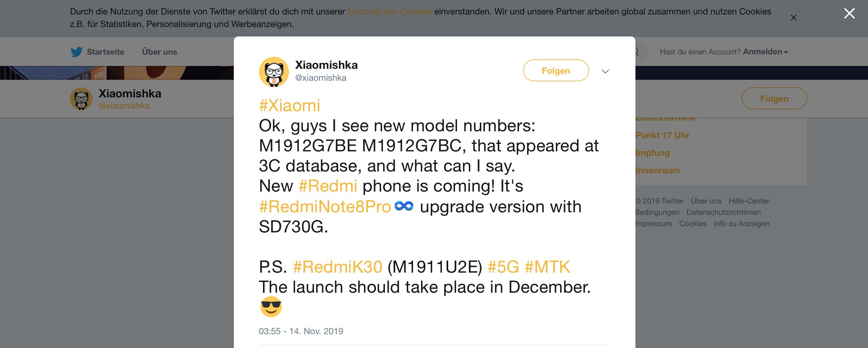Click the profile avatar in header bar
Image resolution: width=868 pixels, height=348 pixels.
click(81, 99)
